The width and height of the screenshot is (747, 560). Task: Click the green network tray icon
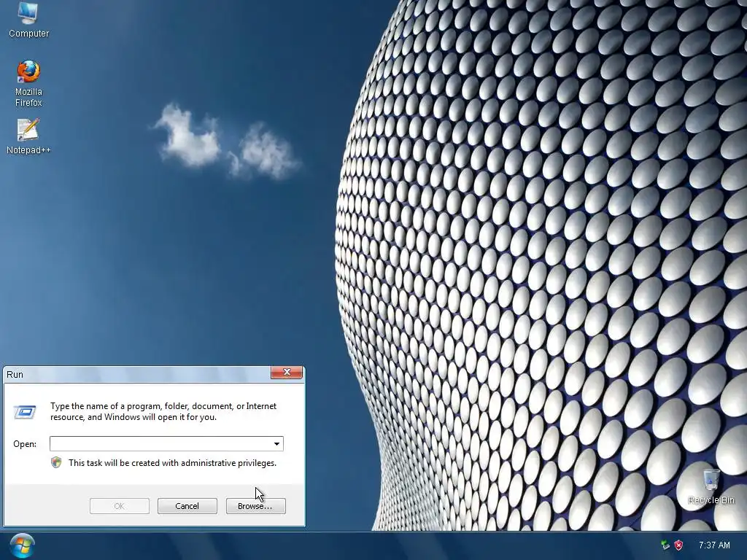pyautogui.click(x=665, y=545)
